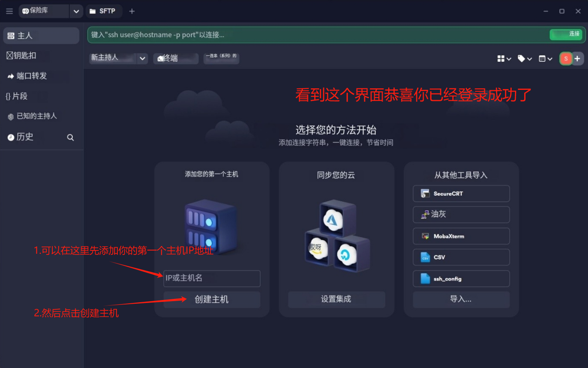
Task: Click the IP或主机名 input field
Action: pyautogui.click(x=212, y=278)
